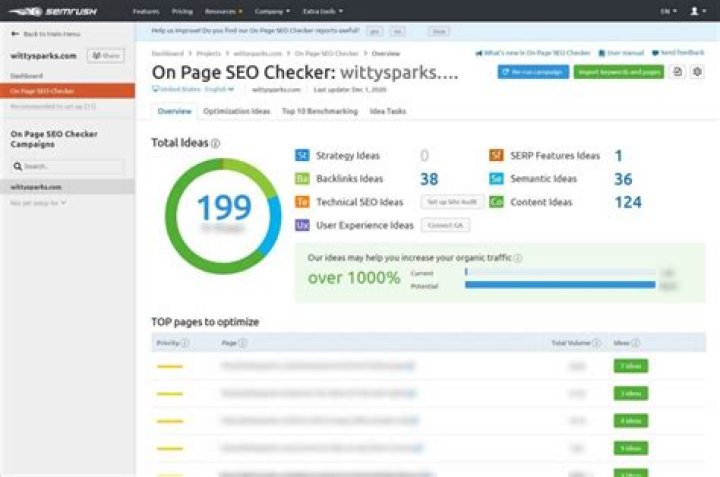
Task: Expand the Not yet setup for list
Action: pyautogui.click(x=38, y=203)
